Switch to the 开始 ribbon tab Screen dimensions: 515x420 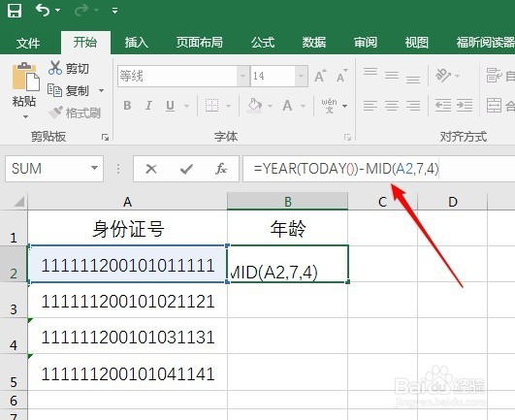click(x=85, y=42)
